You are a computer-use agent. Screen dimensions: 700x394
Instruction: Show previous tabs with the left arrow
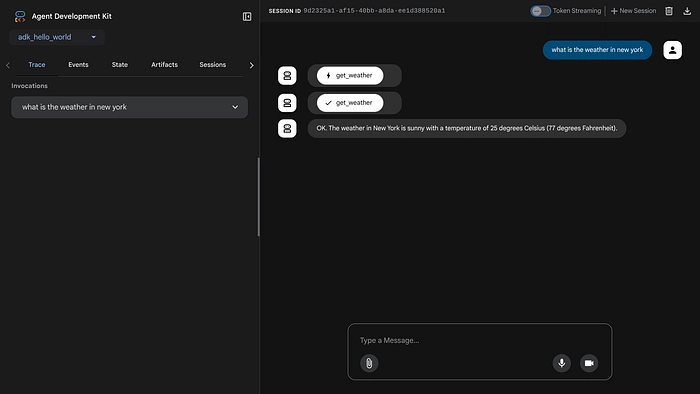[x=8, y=65]
